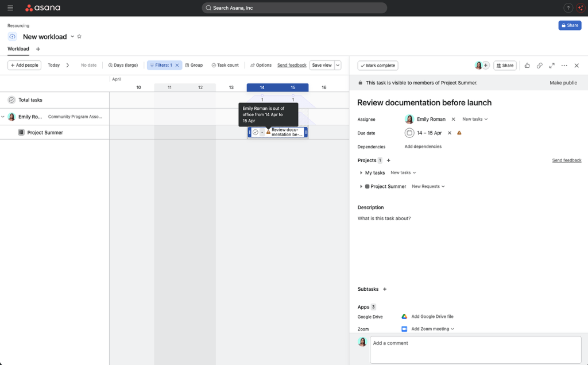Mark timeline task complete via checkmark
The width and height of the screenshot is (588, 365).
coord(256,132)
